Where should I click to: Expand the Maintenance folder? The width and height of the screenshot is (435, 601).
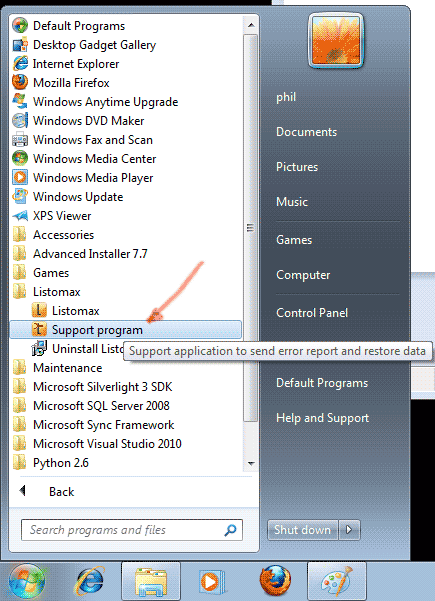point(126,368)
